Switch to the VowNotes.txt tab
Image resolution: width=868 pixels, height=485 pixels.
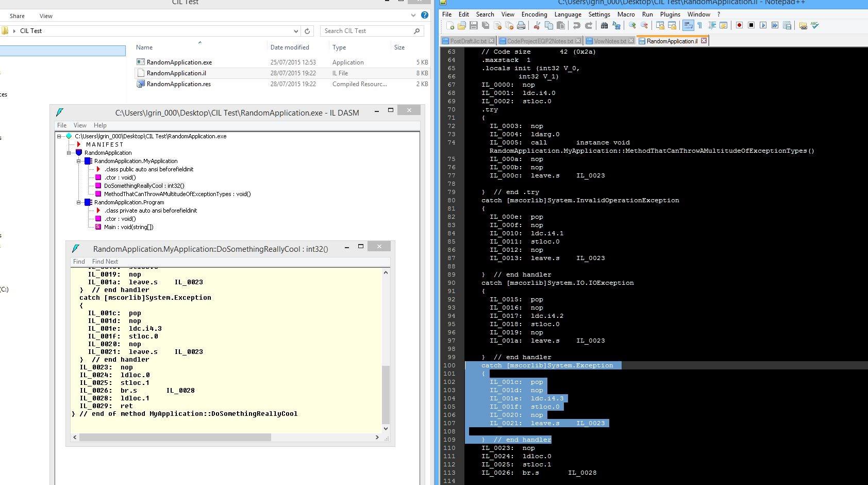tap(609, 41)
